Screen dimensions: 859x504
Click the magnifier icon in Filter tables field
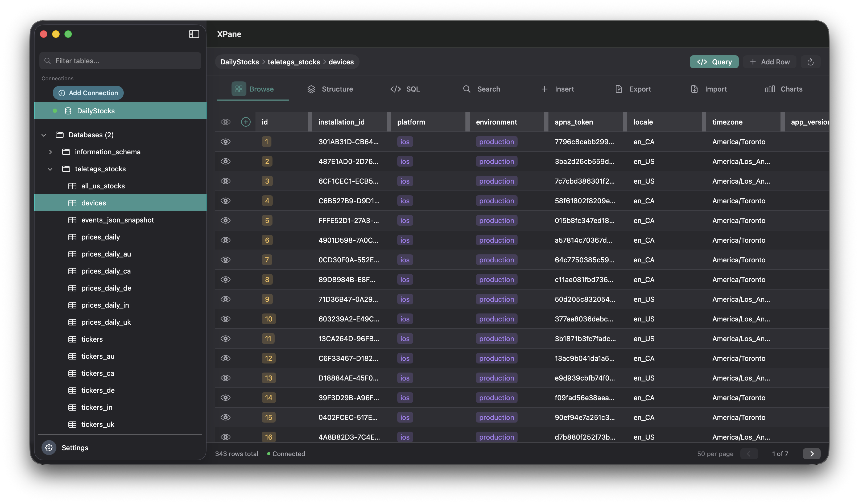click(48, 61)
